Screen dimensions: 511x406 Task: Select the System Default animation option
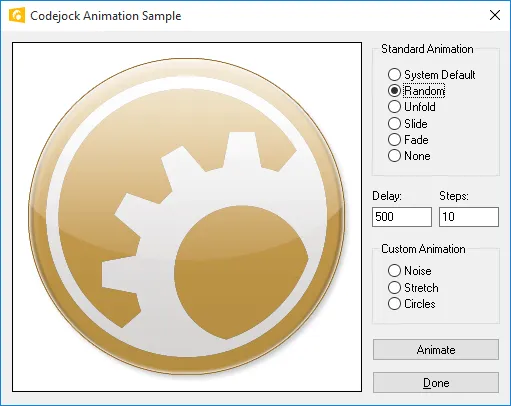tap(431, 74)
